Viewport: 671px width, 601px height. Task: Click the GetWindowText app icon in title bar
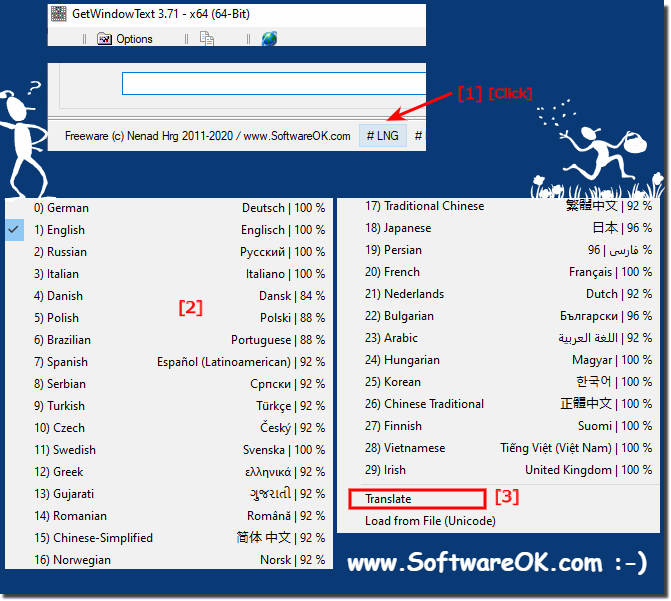click(x=59, y=14)
